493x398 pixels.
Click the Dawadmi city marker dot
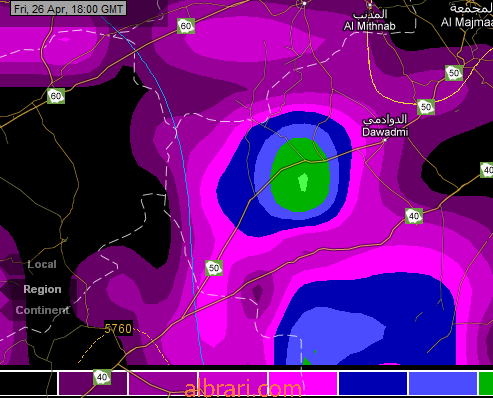(385, 140)
